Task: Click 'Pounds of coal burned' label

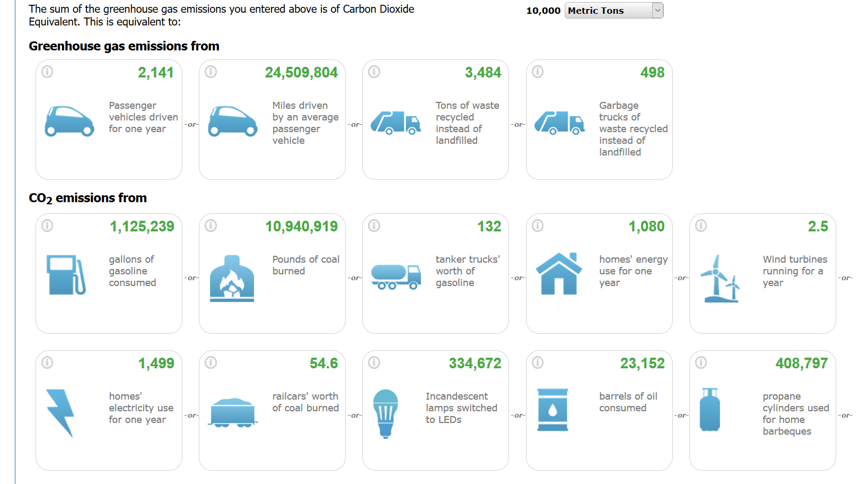Action: click(x=306, y=265)
